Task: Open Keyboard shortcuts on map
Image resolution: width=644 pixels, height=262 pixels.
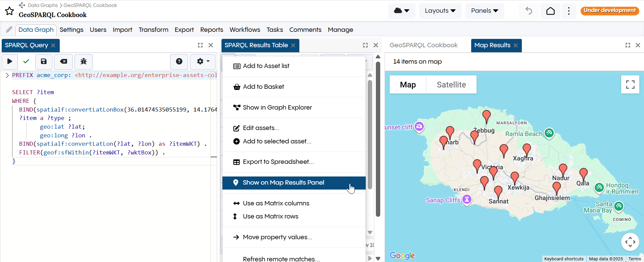Action: click(563, 259)
